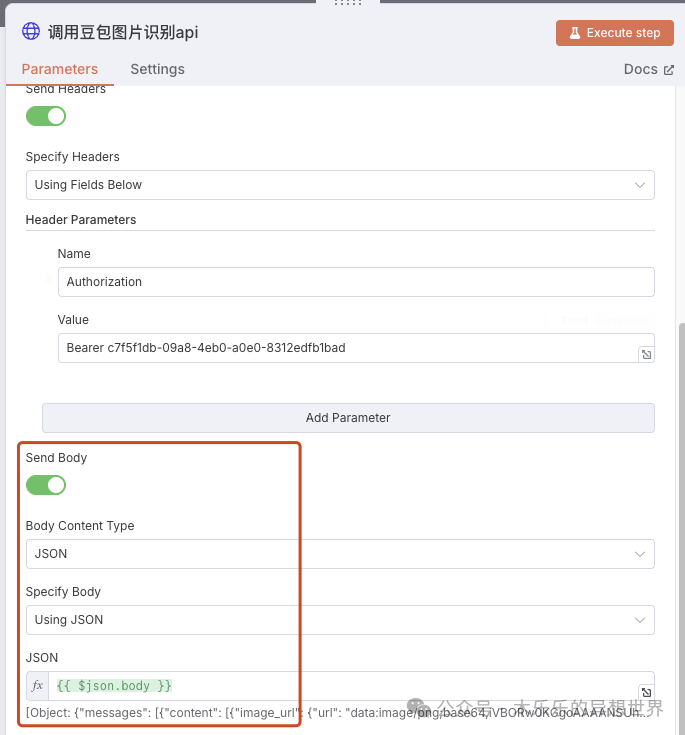685x735 pixels.
Task: Click the drag handle dots at panel top
Action: (348, 3)
